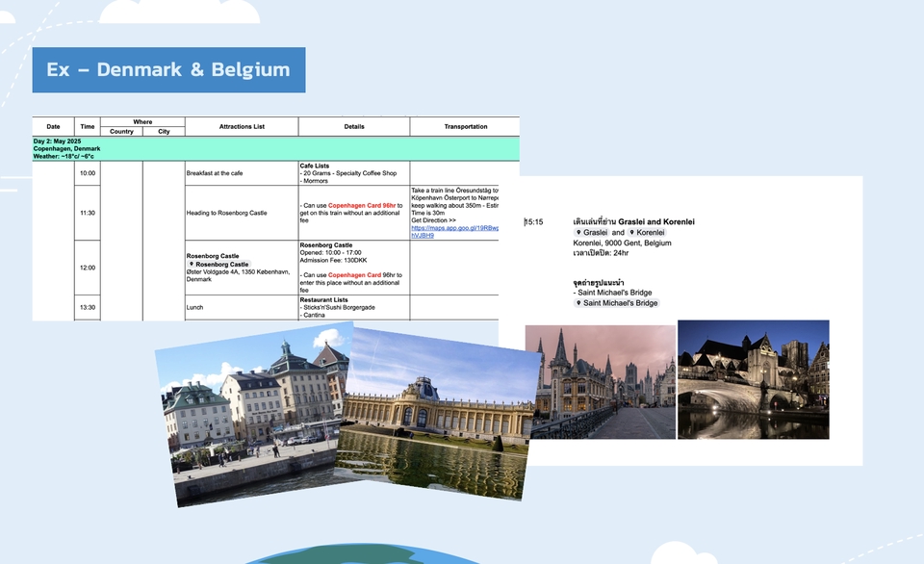Click the 'Heading to Rosenborg Castle' cell
924x564 pixels.
pos(242,213)
